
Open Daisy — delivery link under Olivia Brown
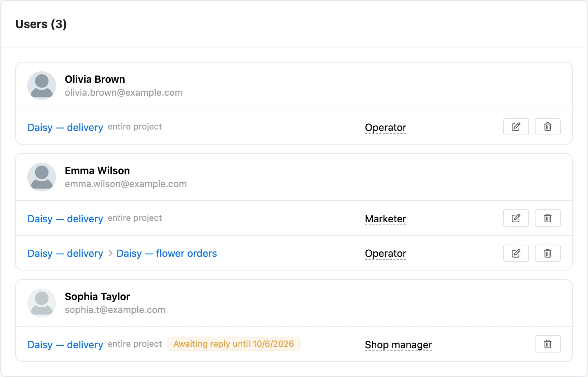pos(65,127)
